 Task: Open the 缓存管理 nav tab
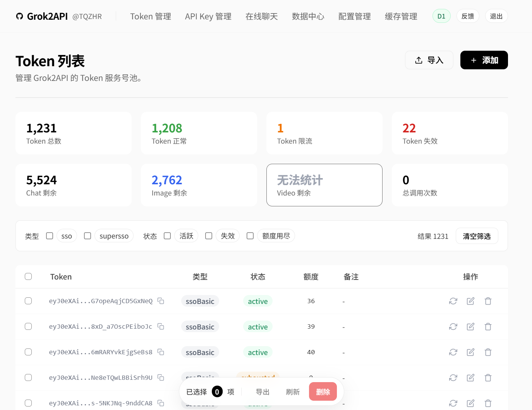[x=401, y=16]
